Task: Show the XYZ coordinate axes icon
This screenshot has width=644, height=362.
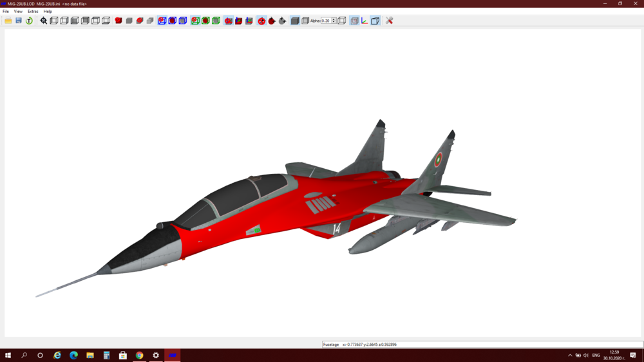Action: [x=365, y=21]
